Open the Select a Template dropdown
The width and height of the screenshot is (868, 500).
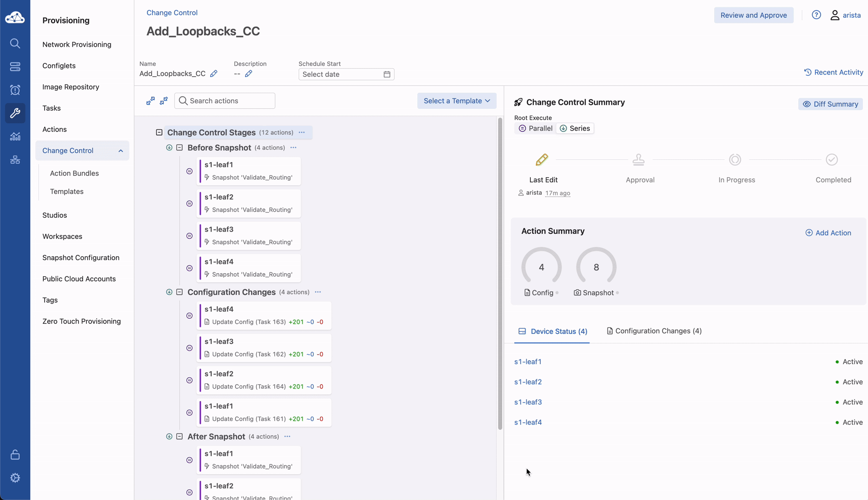tap(457, 101)
